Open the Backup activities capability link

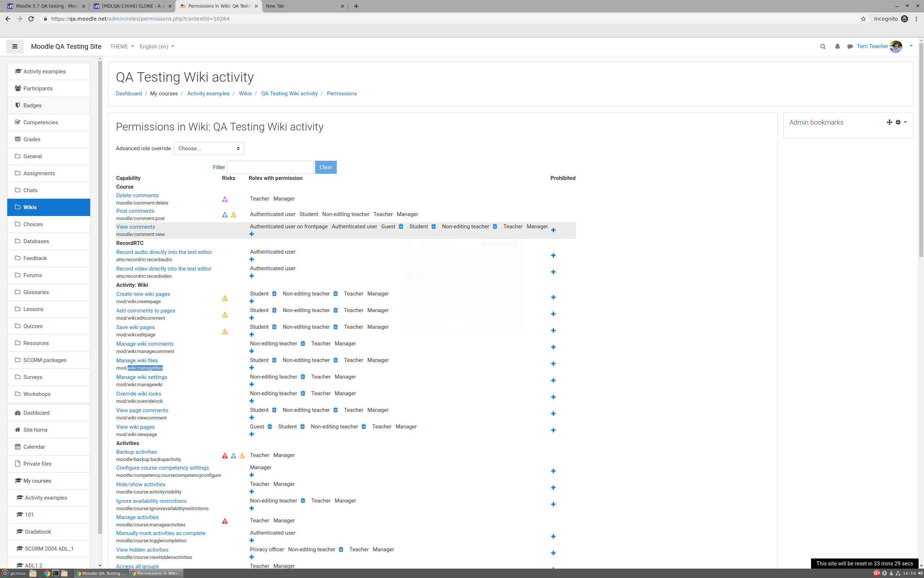[x=136, y=452]
